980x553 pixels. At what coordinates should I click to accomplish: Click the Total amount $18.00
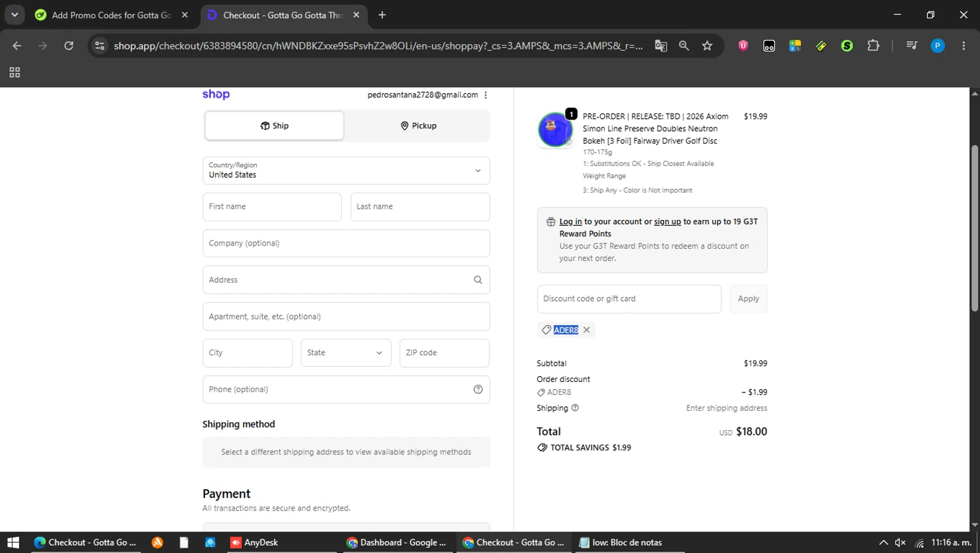(751, 432)
